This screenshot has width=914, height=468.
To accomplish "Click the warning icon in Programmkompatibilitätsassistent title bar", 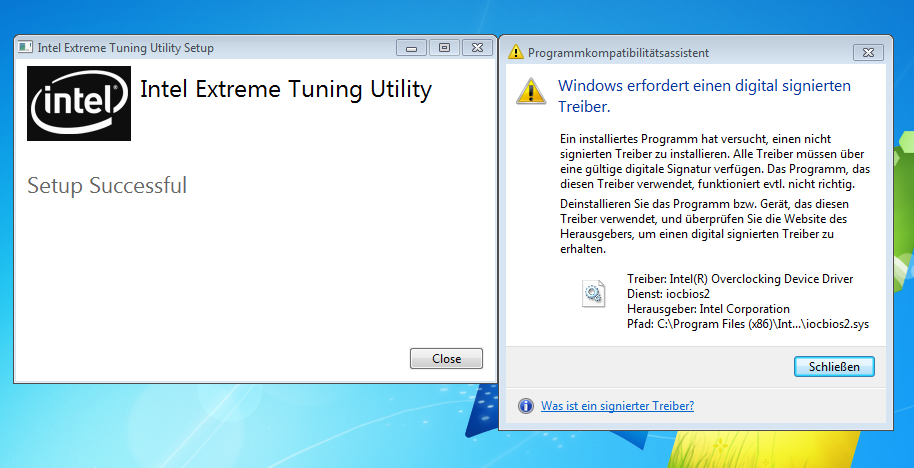I will click(x=516, y=52).
